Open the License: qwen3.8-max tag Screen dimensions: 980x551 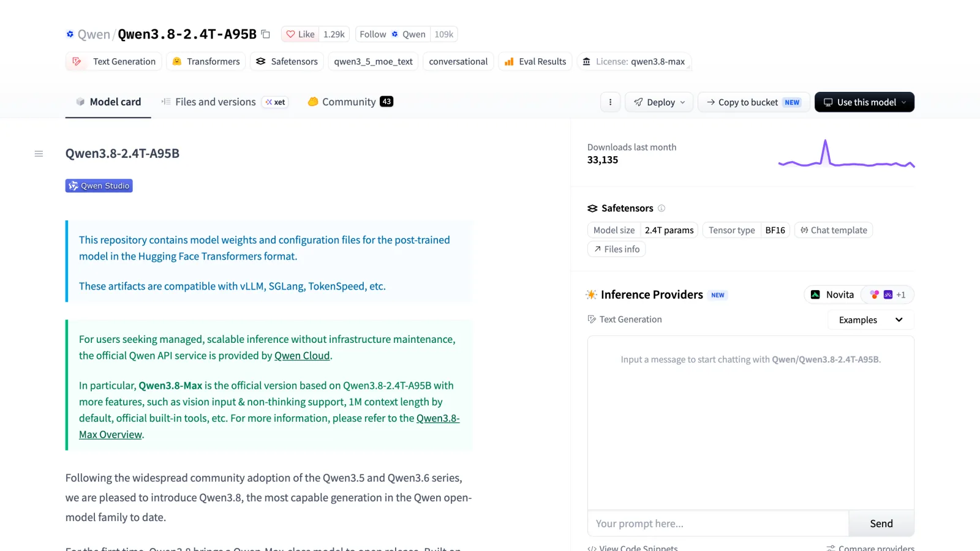634,61
